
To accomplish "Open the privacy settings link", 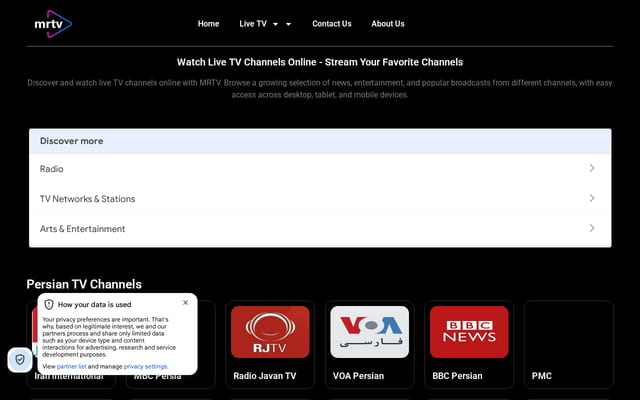I will coord(145,367).
